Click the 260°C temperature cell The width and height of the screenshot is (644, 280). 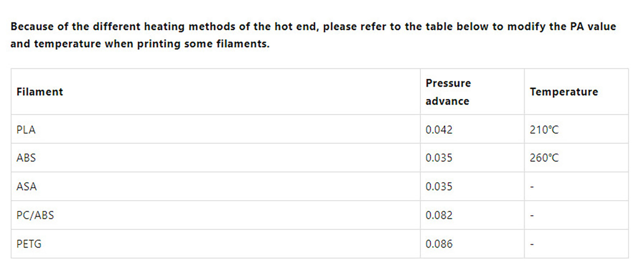[x=576, y=158]
